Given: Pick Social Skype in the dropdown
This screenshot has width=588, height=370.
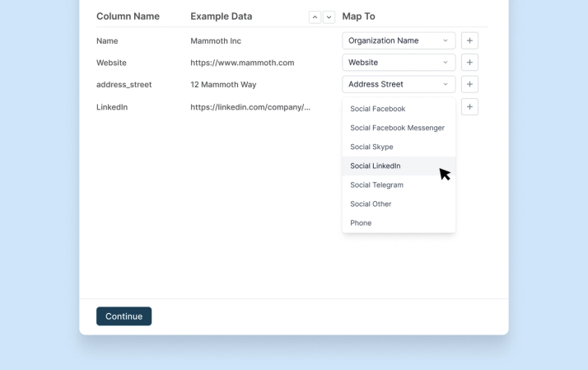Looking at the screenshot, I should 399,148.
